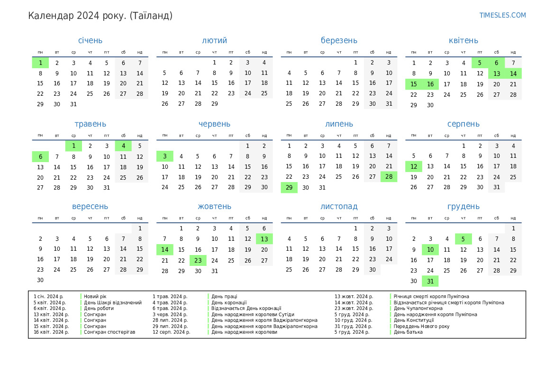Click the січень month heading
The image size is (554, 392).
click(90, 41)
